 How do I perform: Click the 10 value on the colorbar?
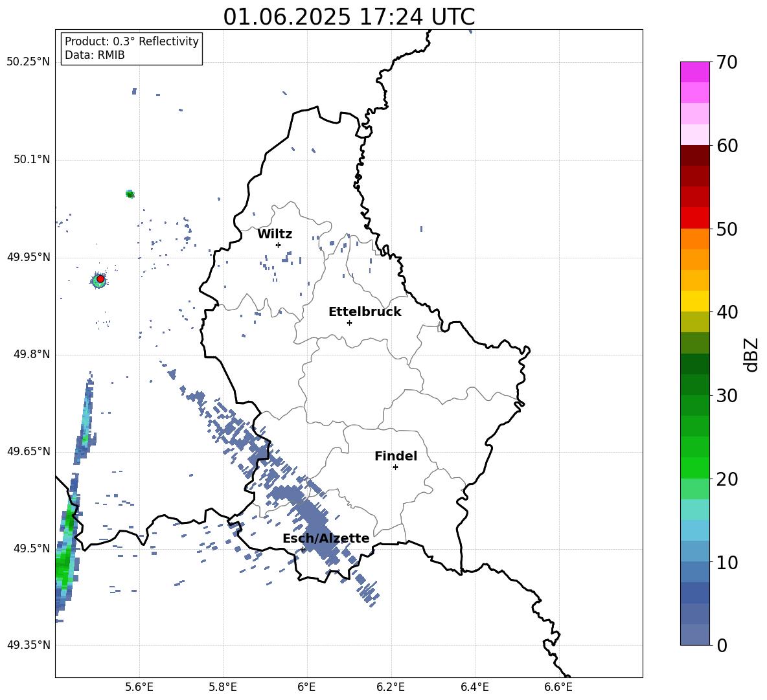coord(727,562)
